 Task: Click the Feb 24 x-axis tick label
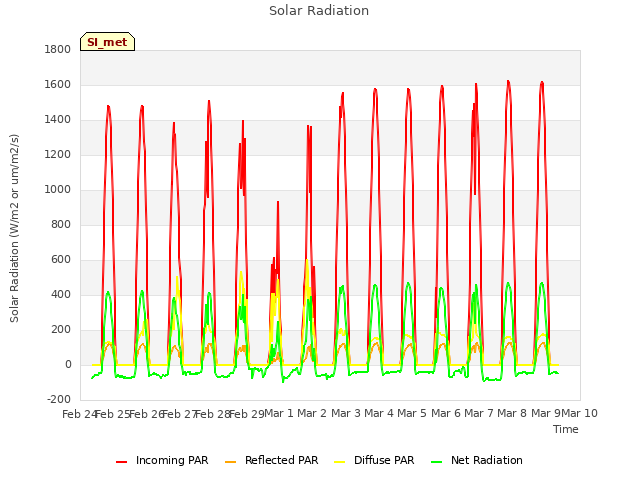(79, 414)
